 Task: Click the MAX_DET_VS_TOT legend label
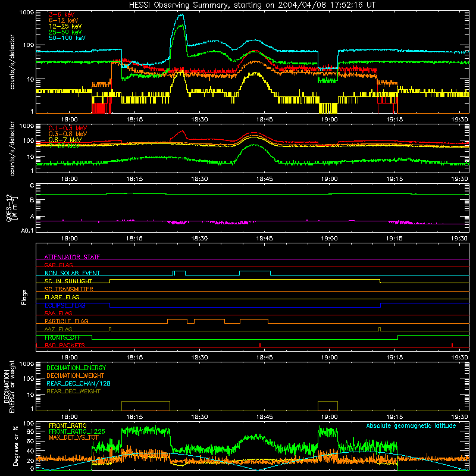74,437
